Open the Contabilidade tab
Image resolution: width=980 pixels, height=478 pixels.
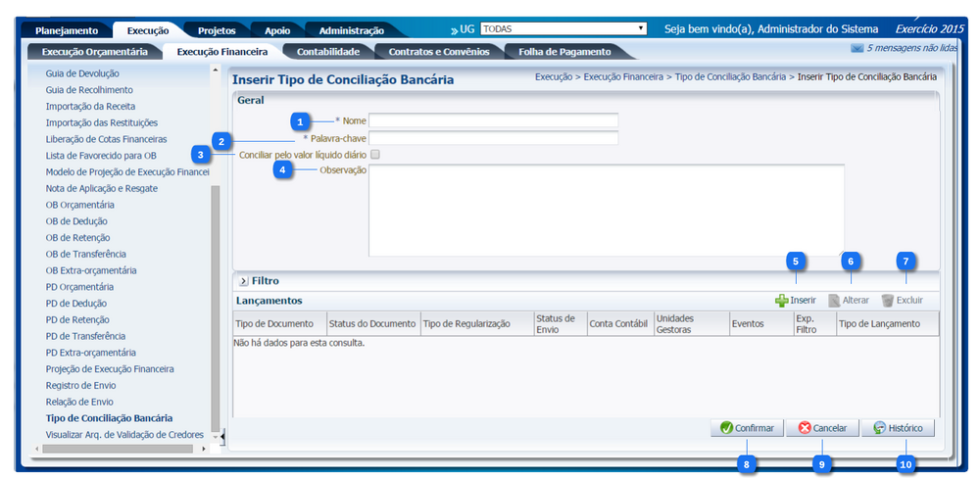coord(327,51)
